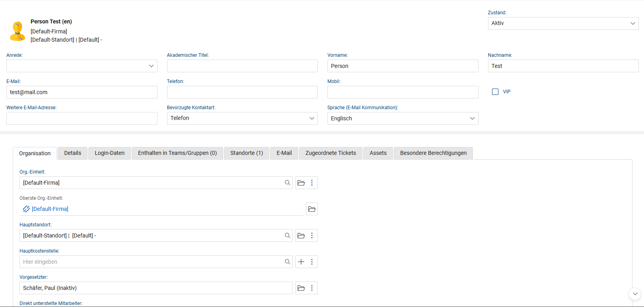Screen dimensions: 644x307
Task: Click header text '[Default-Standort] | [Default] -'
Action: (66, 40)
